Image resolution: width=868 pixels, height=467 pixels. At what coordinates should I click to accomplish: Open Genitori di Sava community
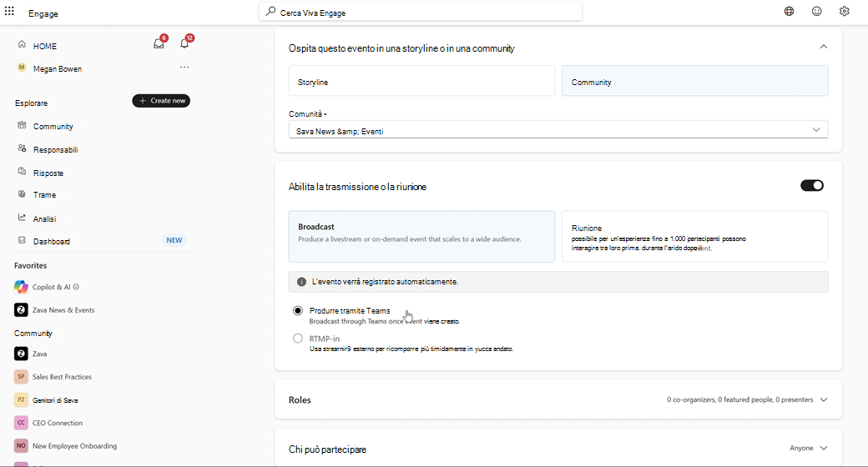[x=55, y=400]
